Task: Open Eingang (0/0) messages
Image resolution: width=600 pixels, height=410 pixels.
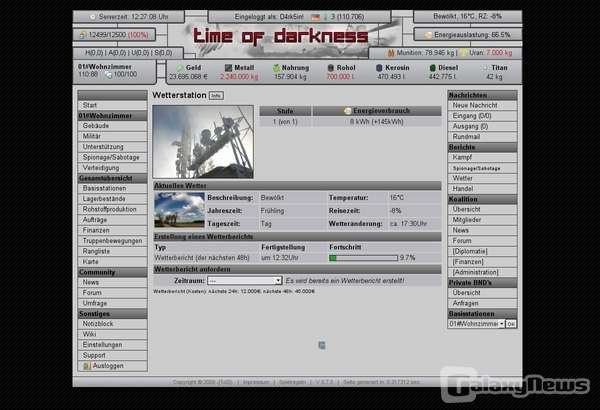Action: (x=483, y=116)
